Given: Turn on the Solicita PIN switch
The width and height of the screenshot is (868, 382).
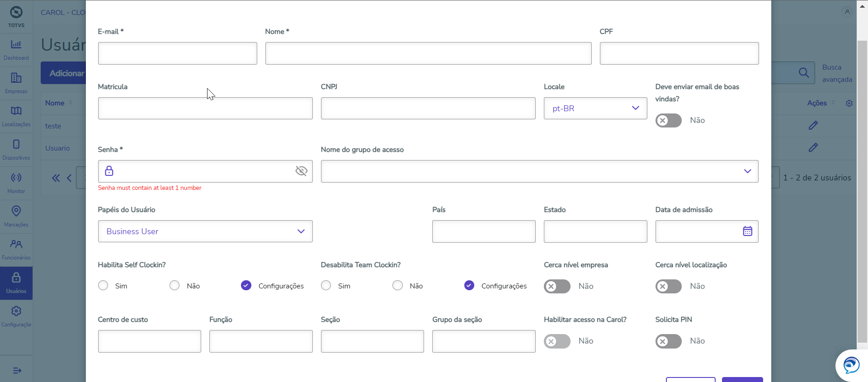Looking at the screenshot, I should pos(668,341).
